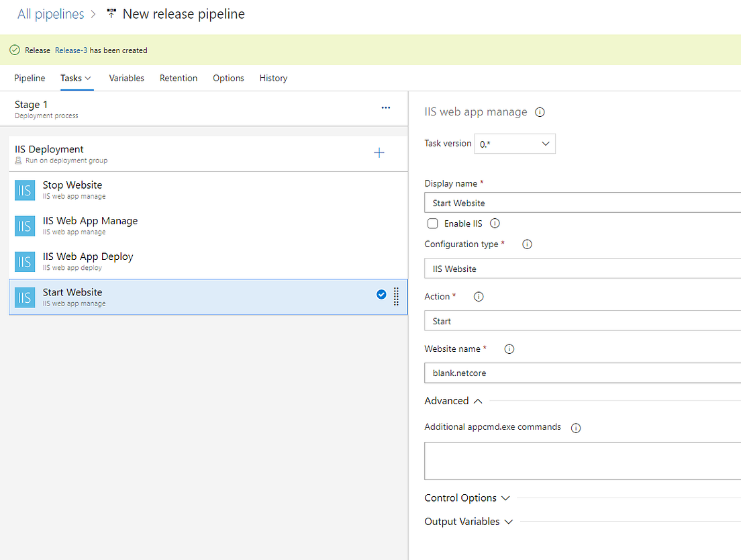Select the IIS Web App Manage task
Screen dimensions: 741x560
click(90, 225)
